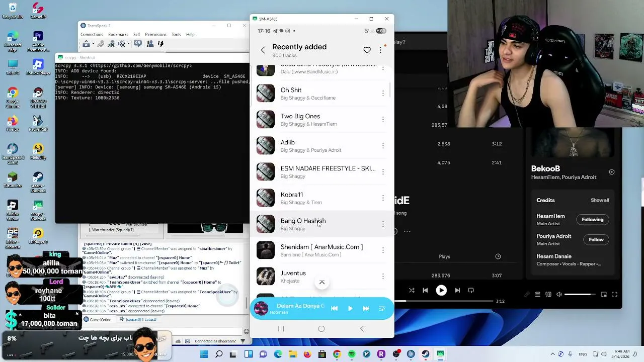Open options for the track Bang O Hashish

[x=383, y=224]
